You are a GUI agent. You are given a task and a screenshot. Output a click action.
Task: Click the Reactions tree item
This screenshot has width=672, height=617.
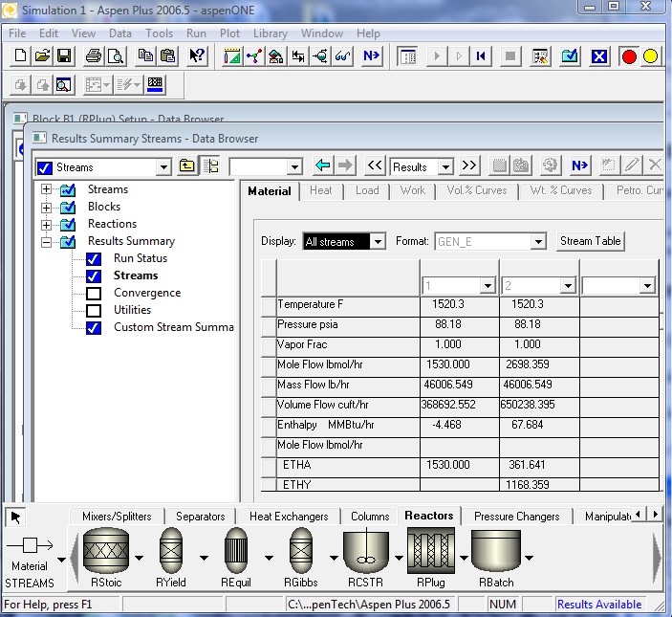[112, 224]
